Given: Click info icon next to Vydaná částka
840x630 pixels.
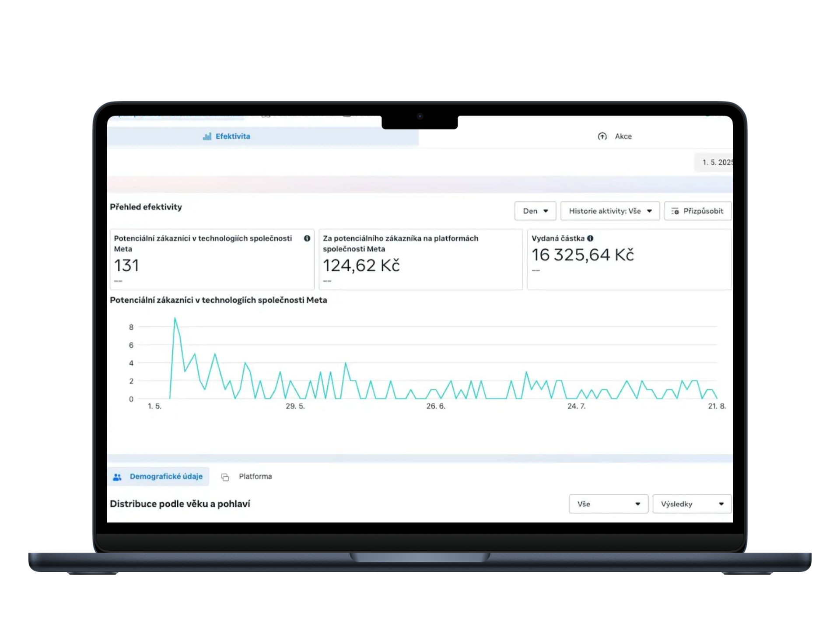Looking at the screenshot, I should point(590,238).
